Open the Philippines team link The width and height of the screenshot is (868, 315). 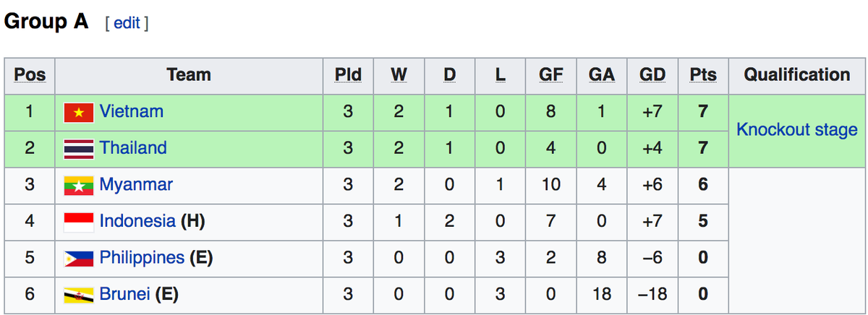tap(142, 257)
